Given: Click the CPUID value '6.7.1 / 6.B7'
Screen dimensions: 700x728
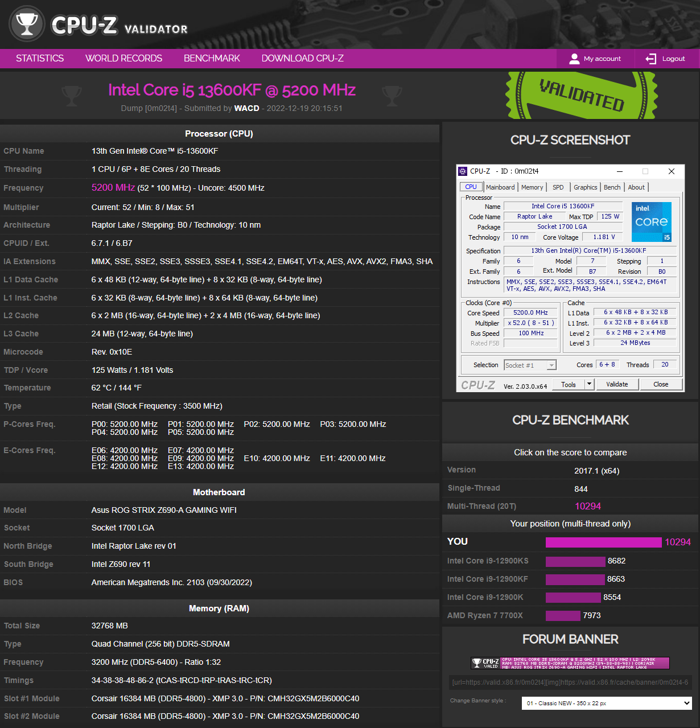Looking at the screenshot, I should point(112,243).
